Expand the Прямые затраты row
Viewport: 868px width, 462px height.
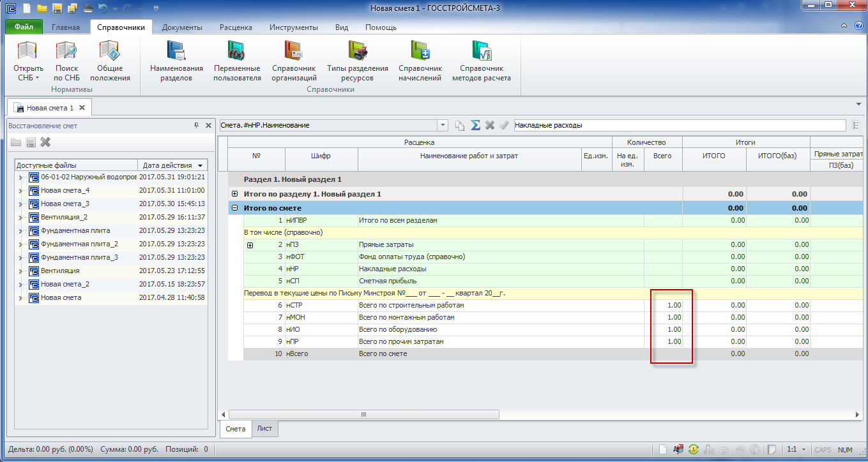coord(250,245)
